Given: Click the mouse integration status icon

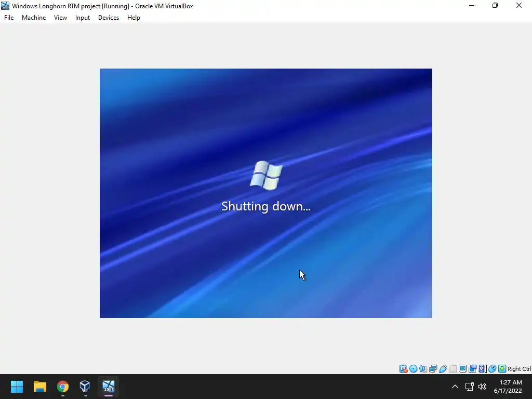Looking at the screenshot, I should 493,368.
